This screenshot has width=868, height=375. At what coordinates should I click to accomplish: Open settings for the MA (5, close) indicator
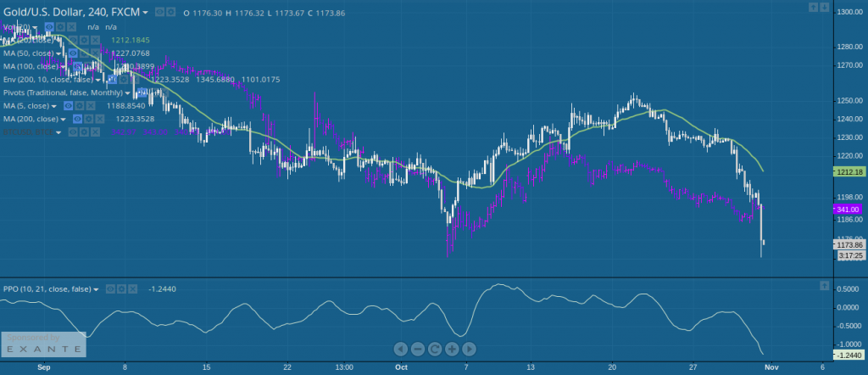(78, 106)
